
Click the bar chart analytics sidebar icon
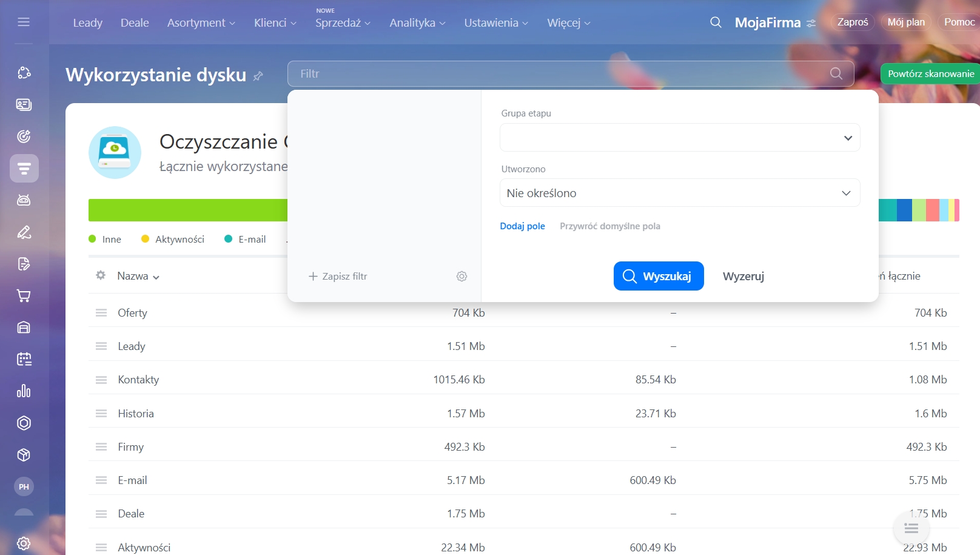24,391
